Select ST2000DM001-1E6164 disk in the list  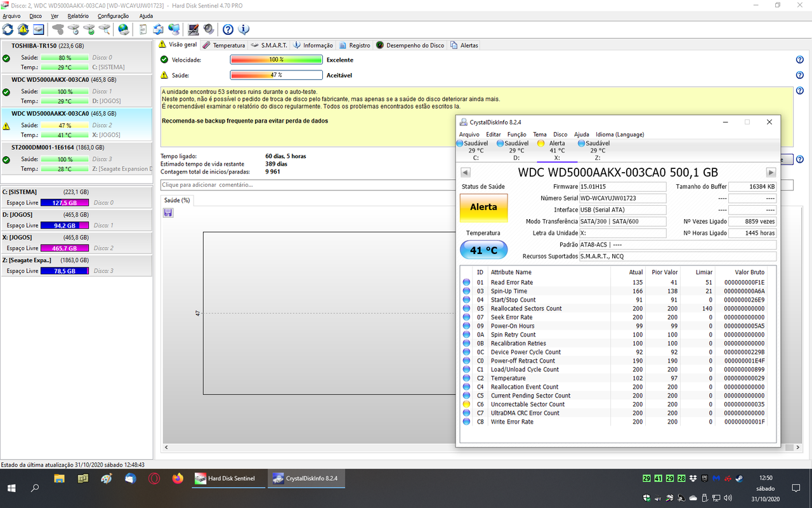click(x=77, y=157)
